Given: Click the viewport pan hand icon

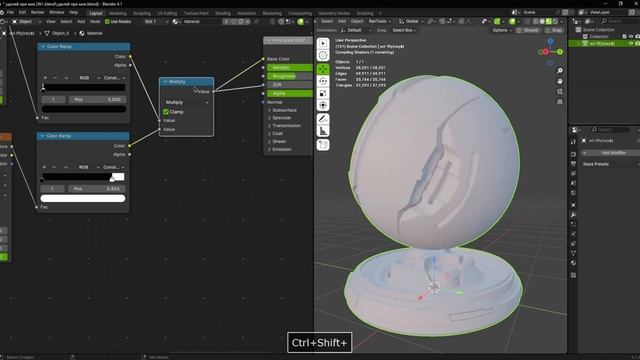Looking at the screenshot, I should [560, 81].
